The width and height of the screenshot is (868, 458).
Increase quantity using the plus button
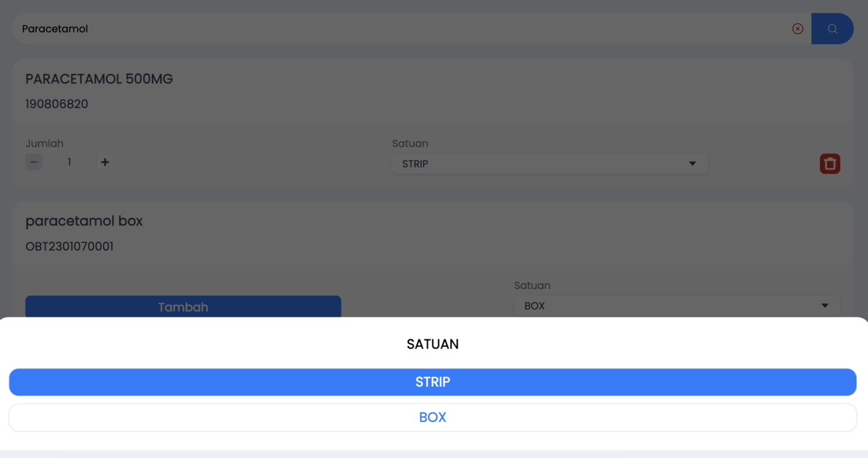104,162
